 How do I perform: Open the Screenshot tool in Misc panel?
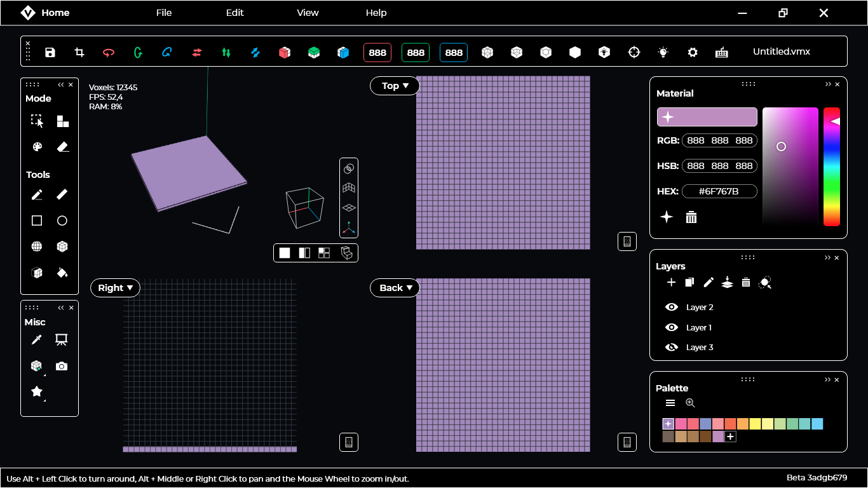61,366
